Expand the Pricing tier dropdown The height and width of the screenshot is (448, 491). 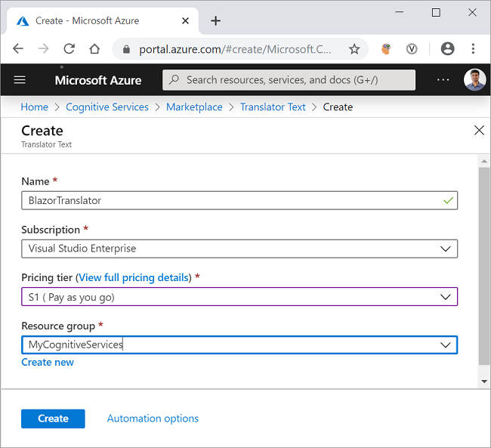point(445,297)
